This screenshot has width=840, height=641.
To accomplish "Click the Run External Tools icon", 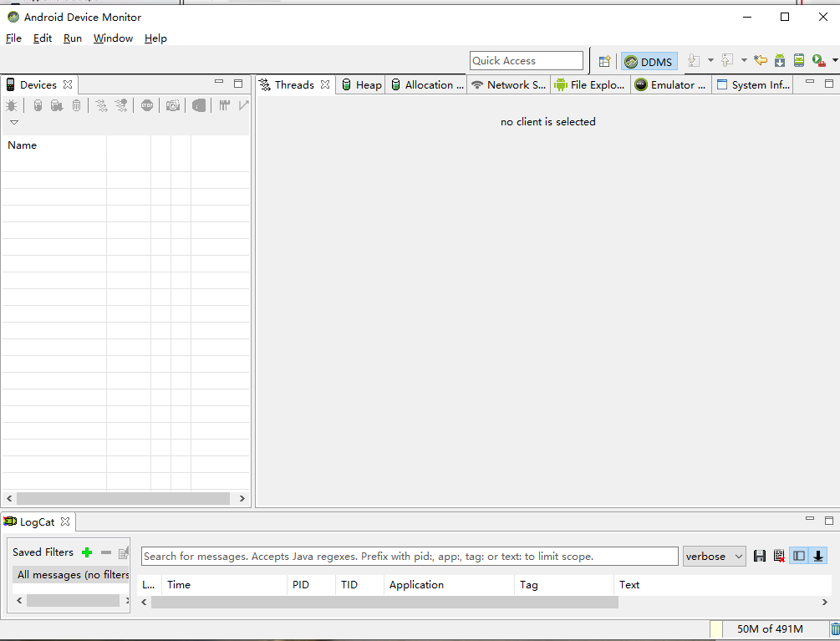I will pyautogui.click(x=818, y=60).
